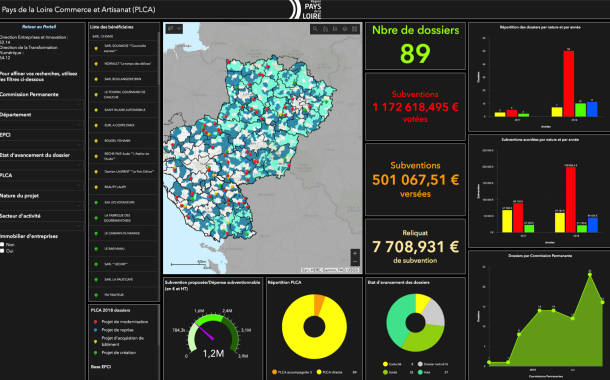The image size is (610, 380).
Task: Tick the 'Oui' Immobilier d'entreprises checkbox
Action: coord(2,251)
